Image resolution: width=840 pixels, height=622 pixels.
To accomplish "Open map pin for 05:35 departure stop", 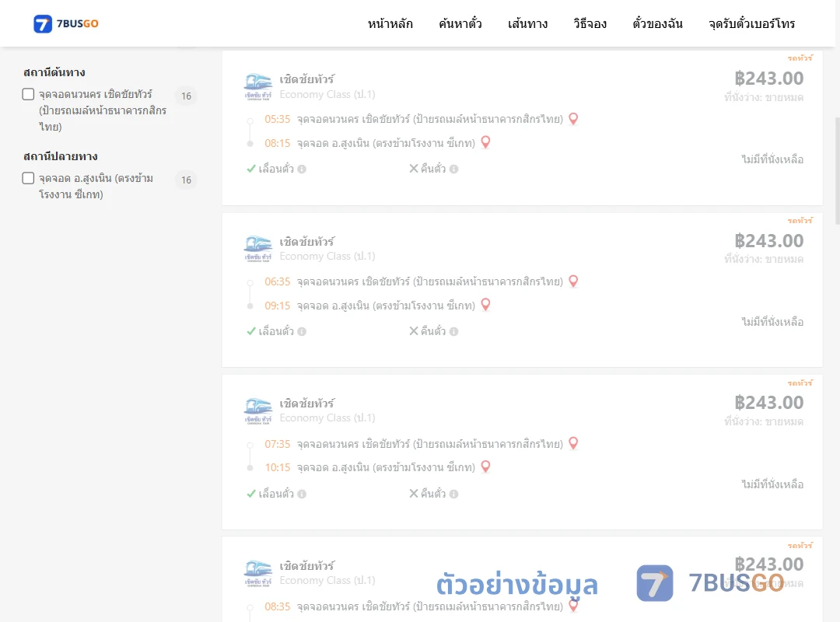I will [573, 119].
